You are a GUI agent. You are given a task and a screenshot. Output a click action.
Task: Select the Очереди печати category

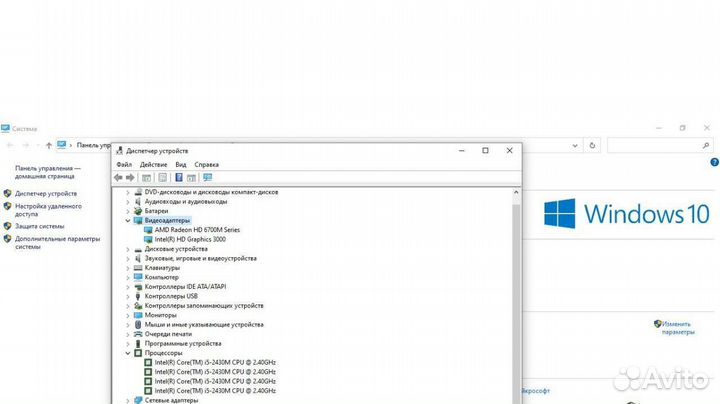168,334
